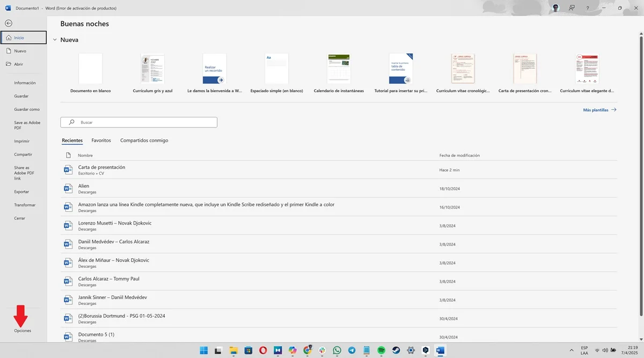Viewport: 644px width, 358px height.
Task: Open the Realizar un recorrido welcome template
Action: [215, 73]
